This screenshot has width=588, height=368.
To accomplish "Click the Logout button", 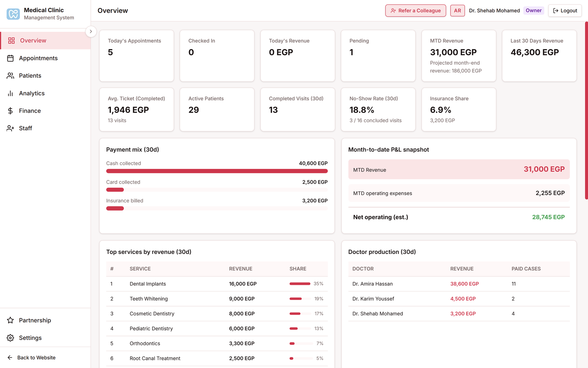I will click(565, 11).
